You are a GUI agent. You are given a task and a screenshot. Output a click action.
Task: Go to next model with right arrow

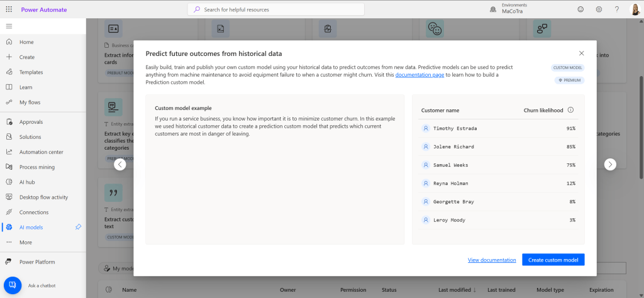tap(610, 164)
